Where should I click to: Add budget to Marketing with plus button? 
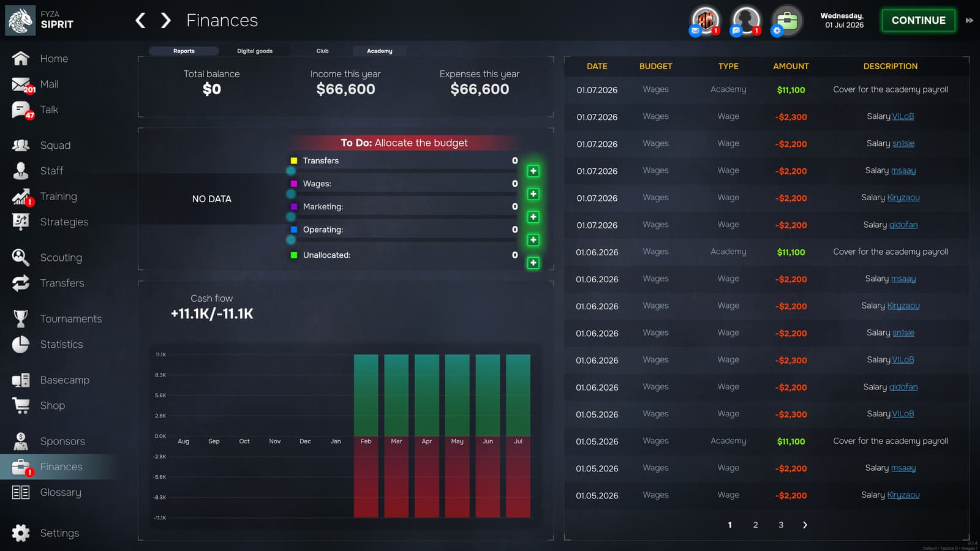click(x=533, y=217)
